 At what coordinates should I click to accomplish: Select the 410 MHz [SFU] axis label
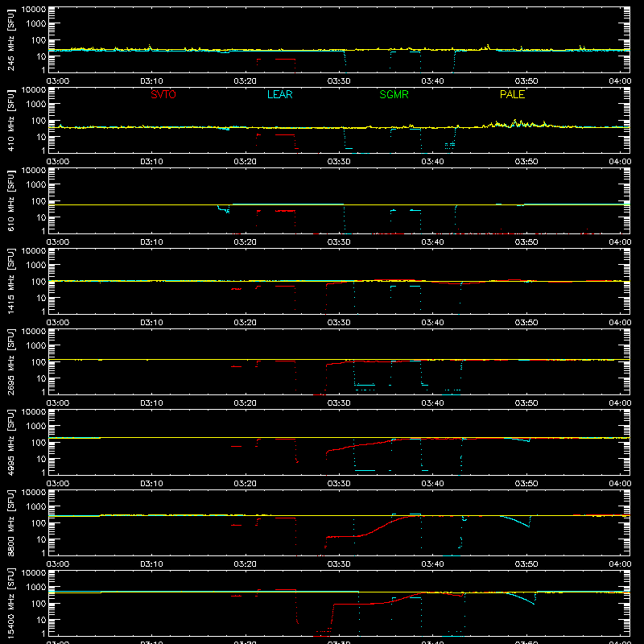point(11,120)
